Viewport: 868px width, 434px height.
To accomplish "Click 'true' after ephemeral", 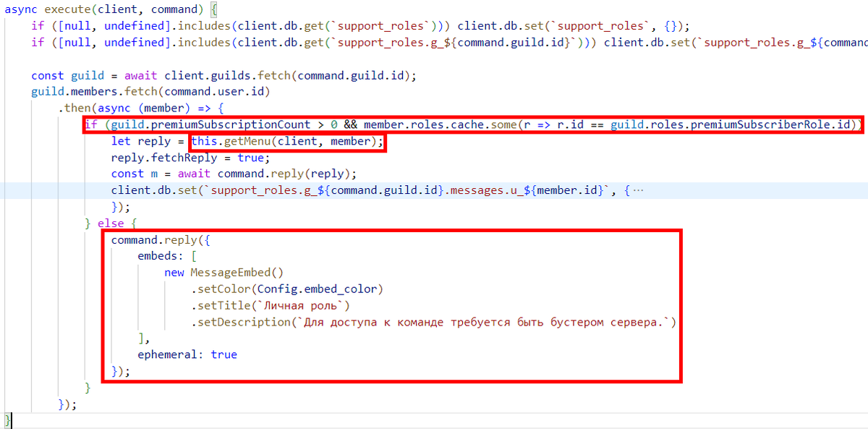I will [224, 354].
